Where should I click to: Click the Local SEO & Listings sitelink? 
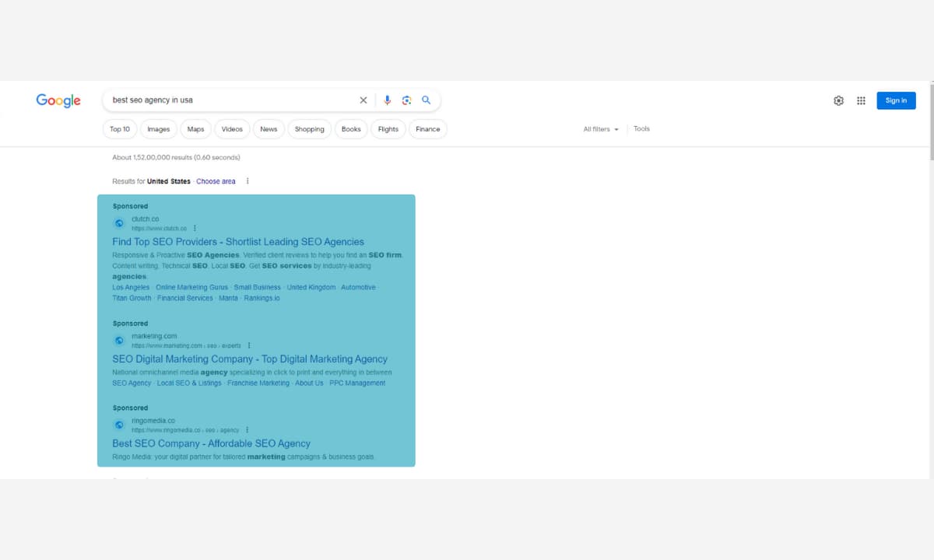pyautogui.click(x=189, y=383)
